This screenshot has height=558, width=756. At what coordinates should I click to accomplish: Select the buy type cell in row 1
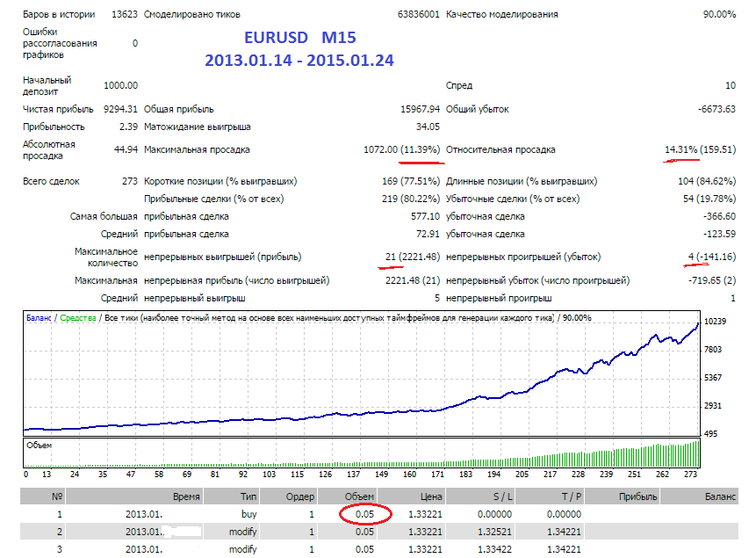[249, 515]
